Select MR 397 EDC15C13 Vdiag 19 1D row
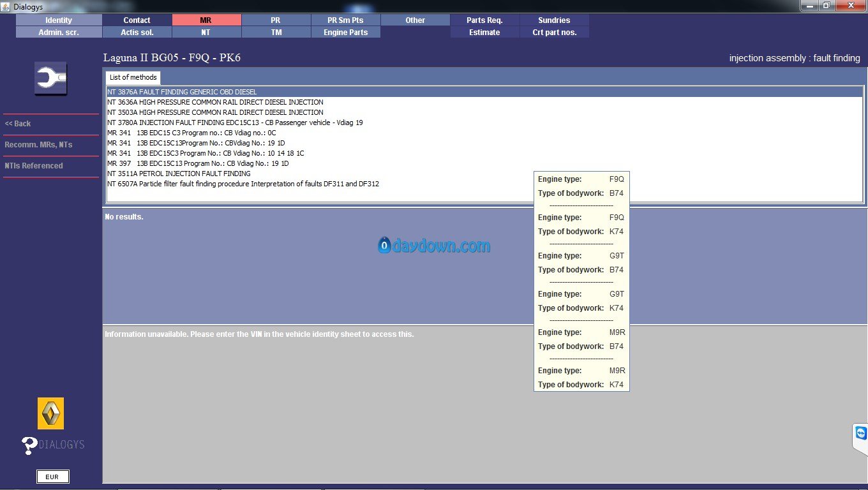The image size is (868, 490). point(484,163)
